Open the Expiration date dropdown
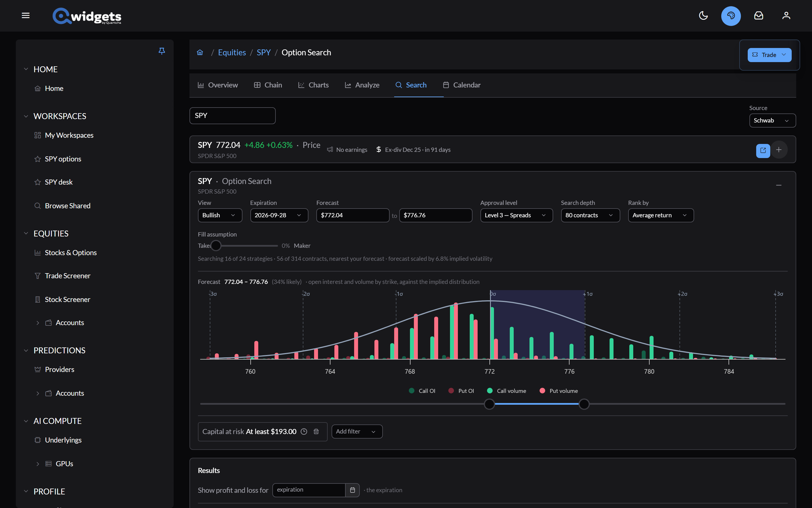This screenshot has height=508, width=812. (279, 215)
